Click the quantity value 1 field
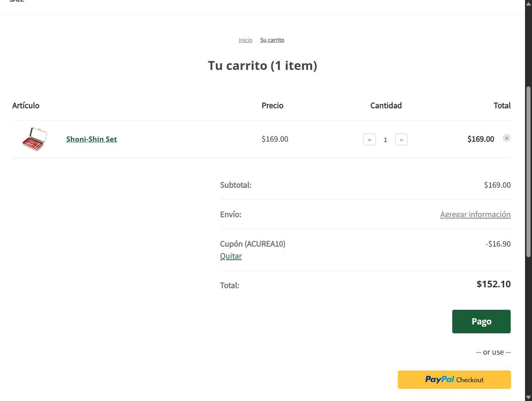 pyautogui.click(x=385, y=140)
